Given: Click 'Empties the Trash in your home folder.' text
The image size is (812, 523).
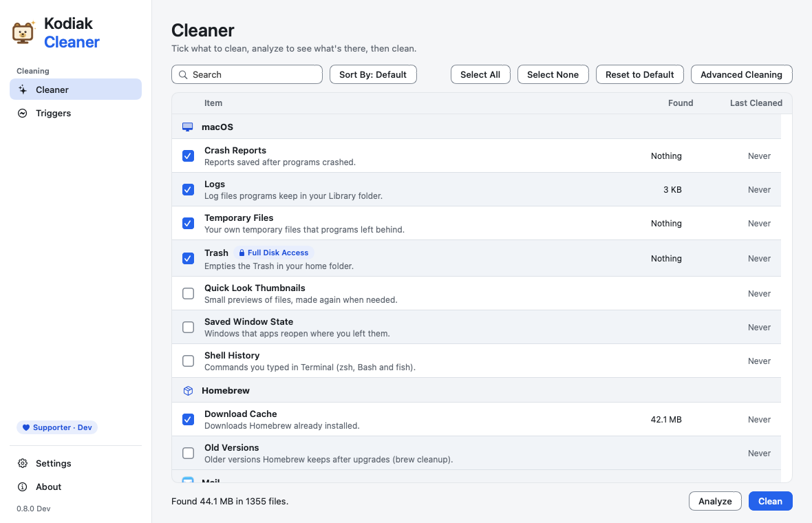Looking at the screenshot, I should pos(279,266).
